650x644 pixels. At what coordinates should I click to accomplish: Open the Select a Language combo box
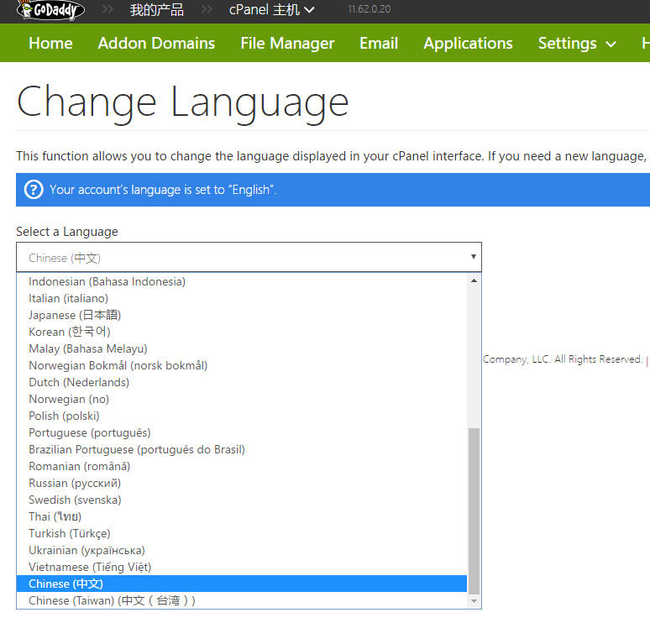click(249, 258)
